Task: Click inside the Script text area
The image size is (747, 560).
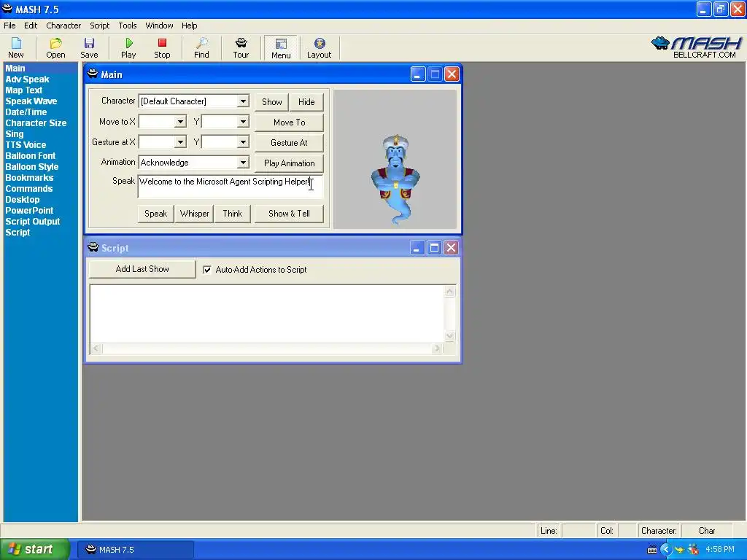Action: pos(267,314)
